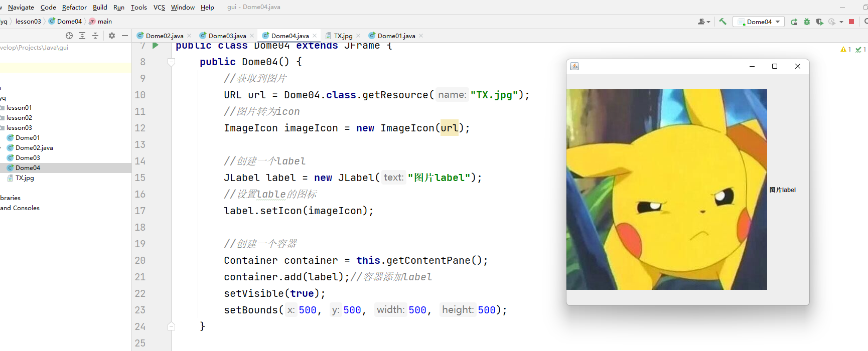Click the "TX.jpg" string on line 10

[494, 95]
